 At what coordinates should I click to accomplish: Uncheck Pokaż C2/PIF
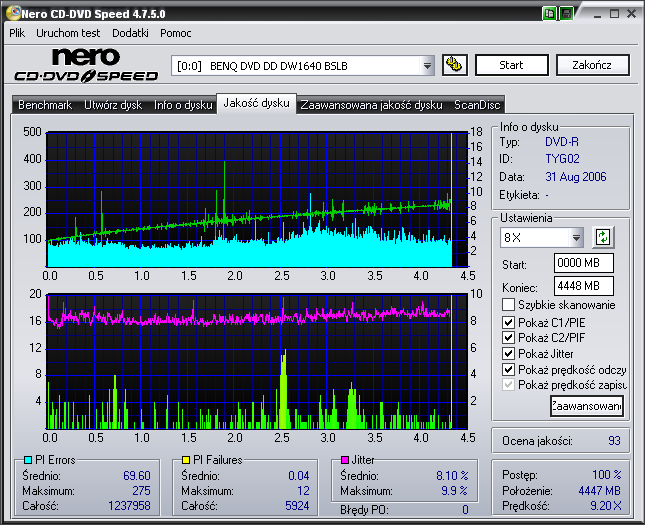[508, 337]
